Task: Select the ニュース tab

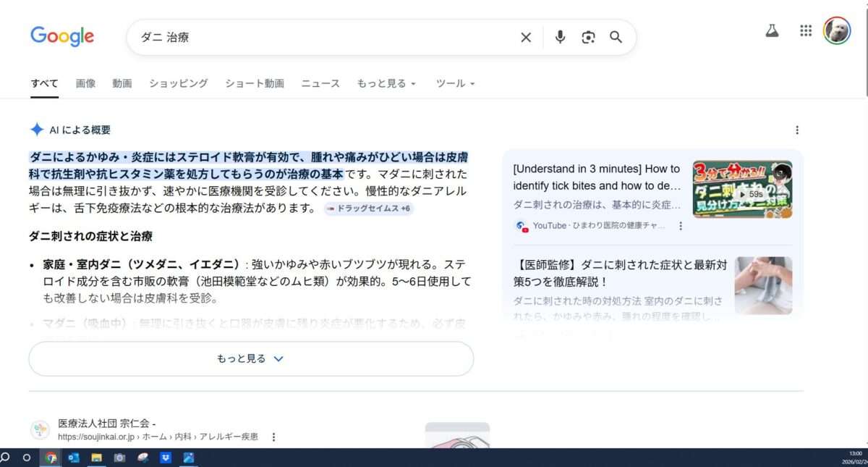Action: point(320,84)
